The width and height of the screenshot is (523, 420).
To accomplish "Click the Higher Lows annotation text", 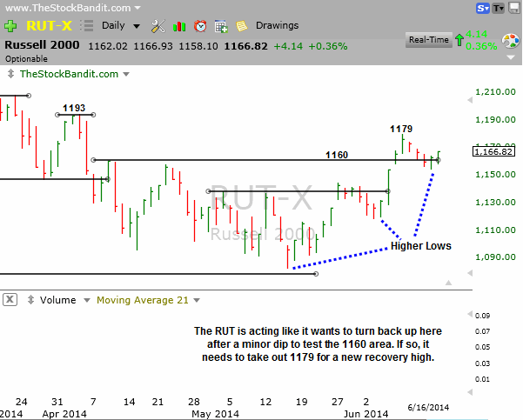I will (421, 246).
